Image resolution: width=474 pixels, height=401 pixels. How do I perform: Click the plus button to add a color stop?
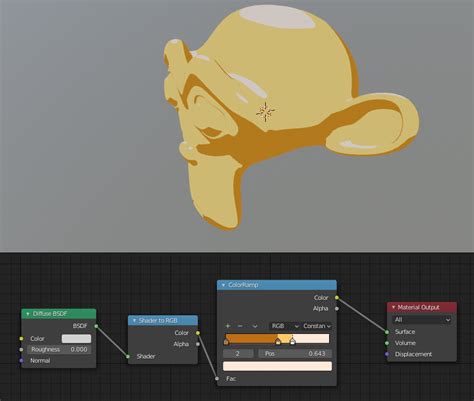click(228, 326)
